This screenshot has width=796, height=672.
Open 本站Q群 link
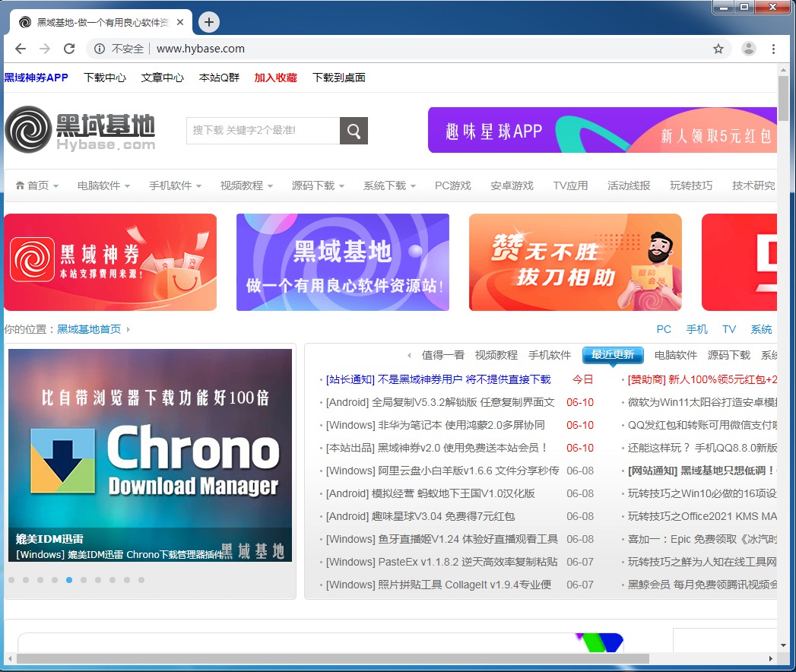[219, 78]
